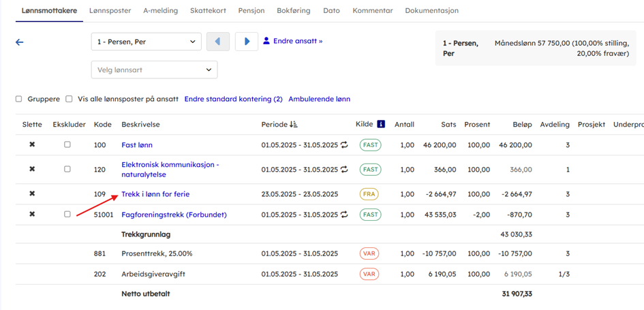644x310 pixels.
Task: Tick Ekskluder checkbox for Fast lønn
Action: [67, 144]
